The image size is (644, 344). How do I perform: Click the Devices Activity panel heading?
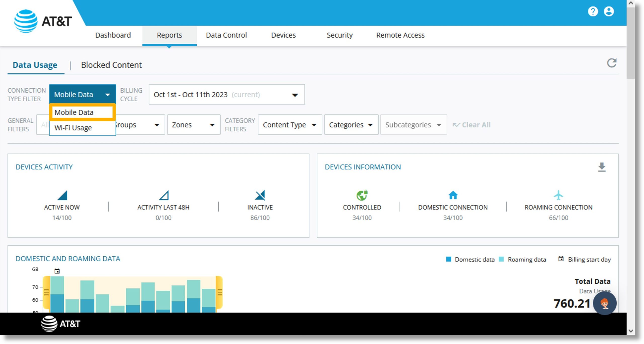tap(44, 167)
